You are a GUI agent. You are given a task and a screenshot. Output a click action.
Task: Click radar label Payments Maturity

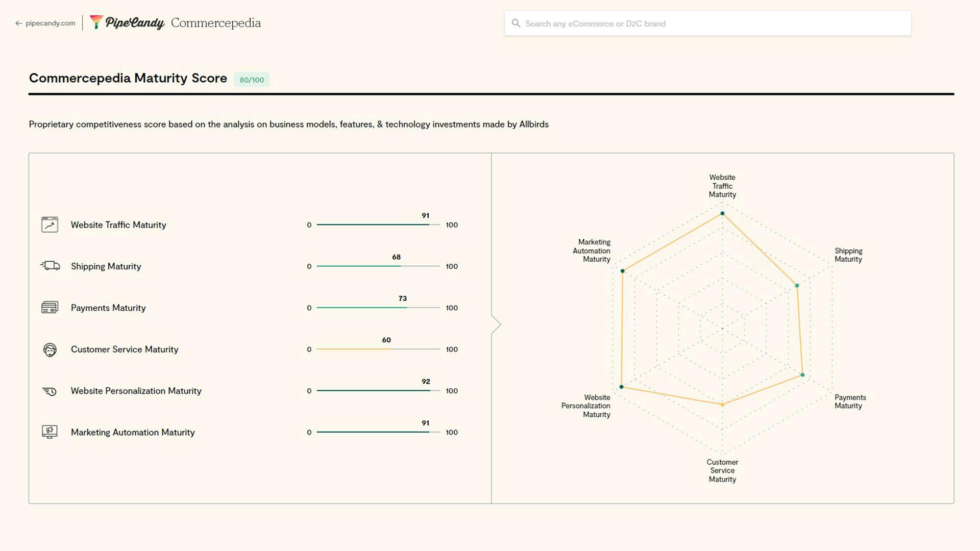point(850,402)
